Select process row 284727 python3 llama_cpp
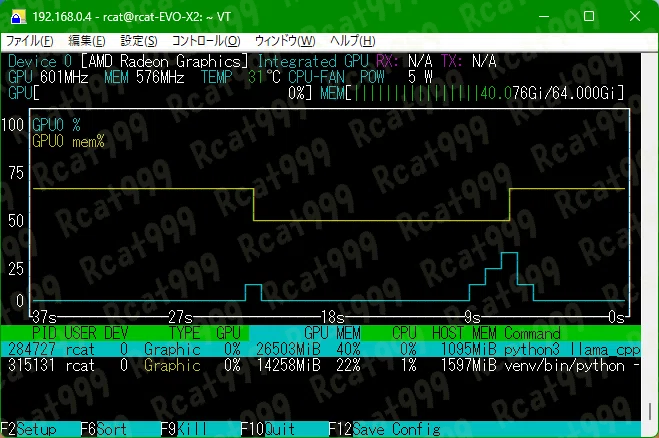This screenshot has height=438, width=659. [321, 349]
